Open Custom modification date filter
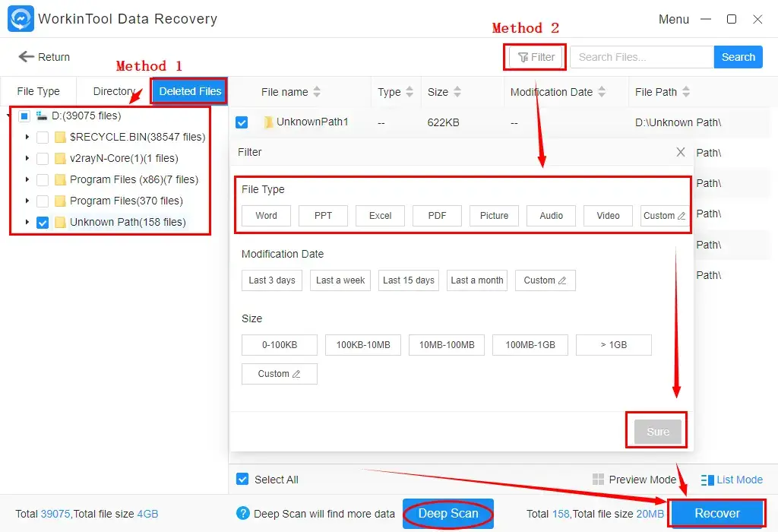Screen dimensions: 778x532 point(546,280)
